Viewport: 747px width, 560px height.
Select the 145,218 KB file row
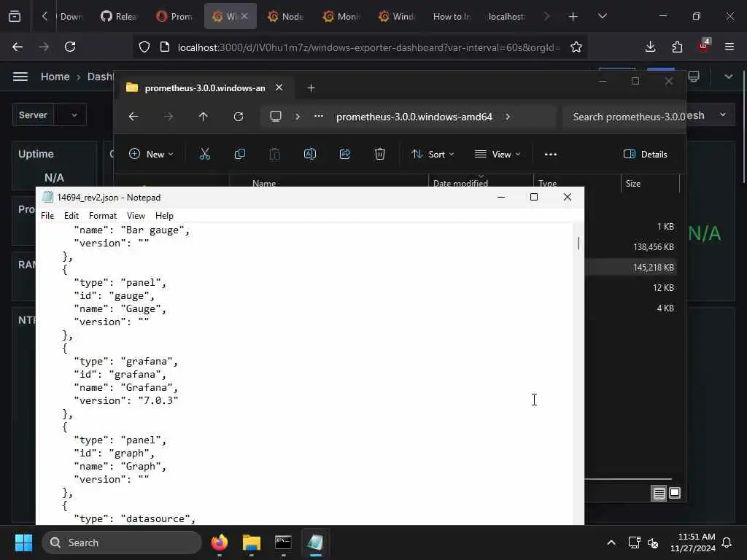630,267
